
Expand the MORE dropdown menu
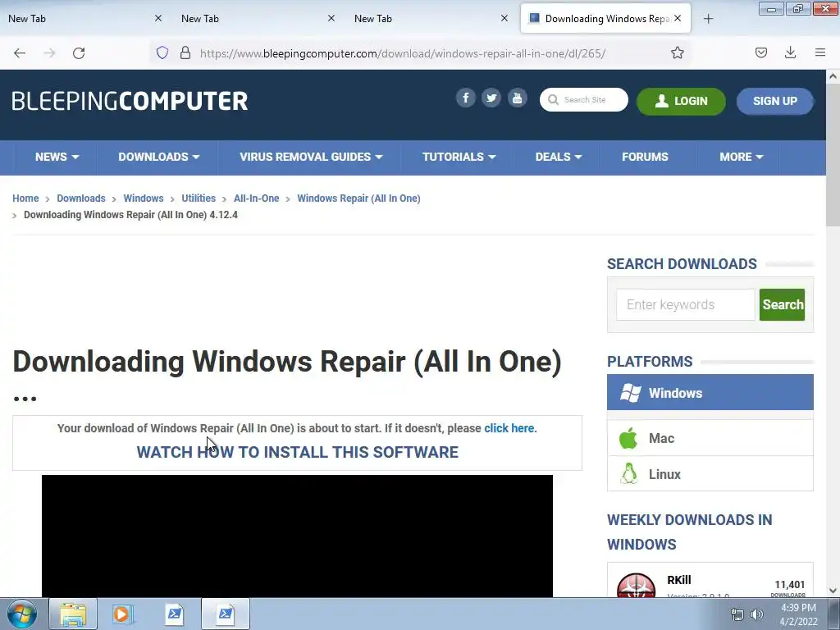(741, 157)
